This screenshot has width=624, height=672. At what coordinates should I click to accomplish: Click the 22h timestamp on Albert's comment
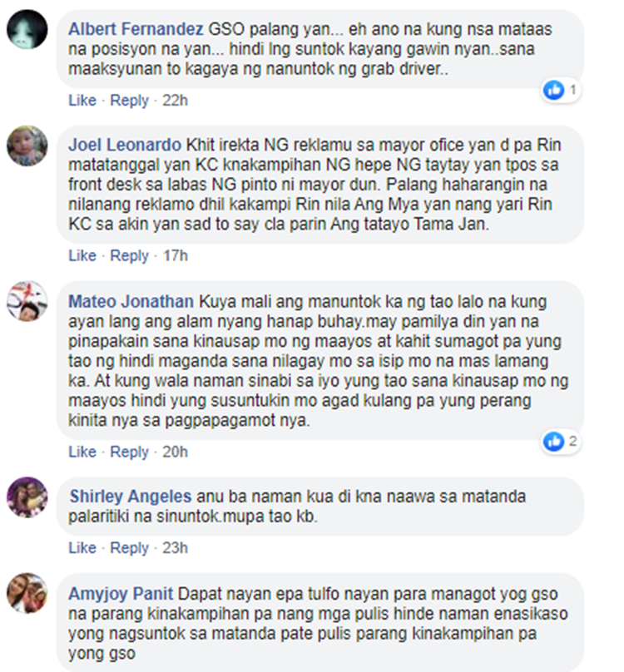pyautogui.click(x=175, y=101)
